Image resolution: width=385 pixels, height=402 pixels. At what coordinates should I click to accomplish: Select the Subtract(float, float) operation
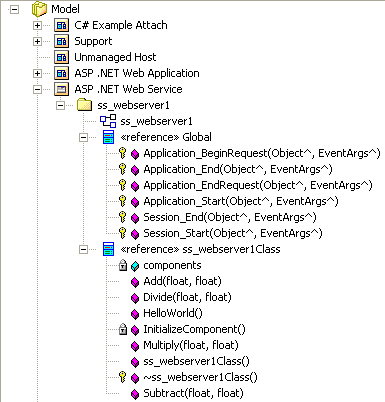[193, 394]
